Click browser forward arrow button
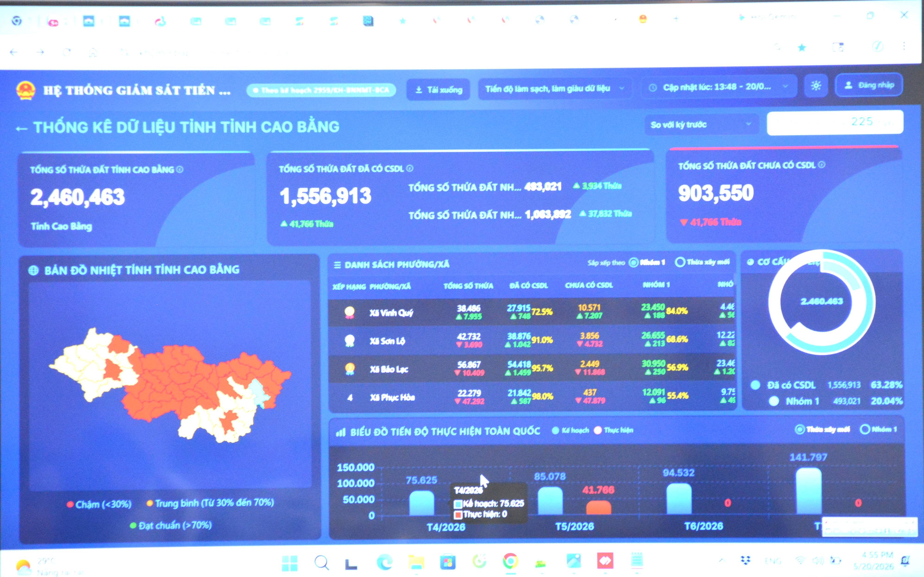The height and width of the screenshot is (577, 924). tap(40, 52)
